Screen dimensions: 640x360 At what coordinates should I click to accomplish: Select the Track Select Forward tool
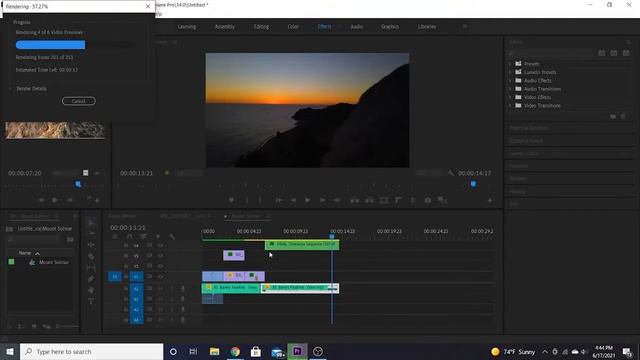91,233
